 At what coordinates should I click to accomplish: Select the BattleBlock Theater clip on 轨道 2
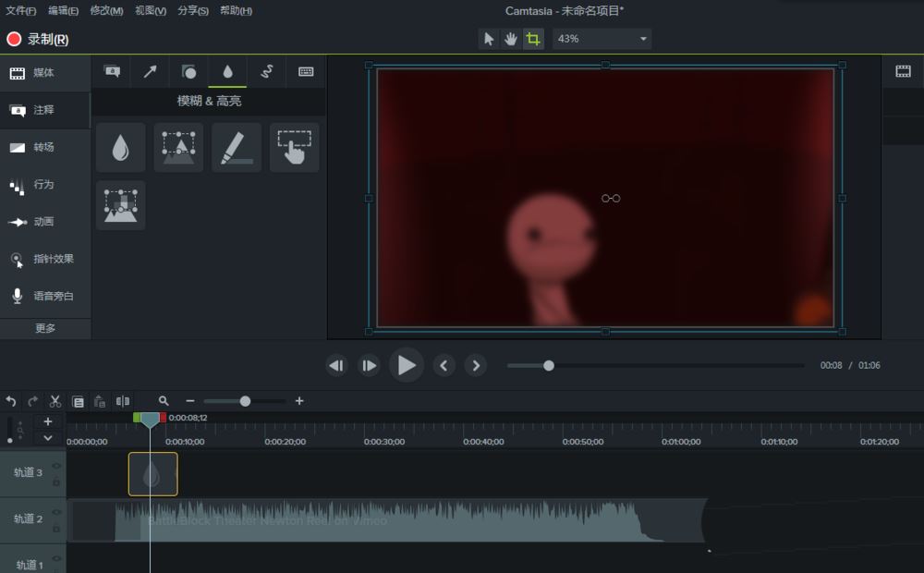pos(386,520)
